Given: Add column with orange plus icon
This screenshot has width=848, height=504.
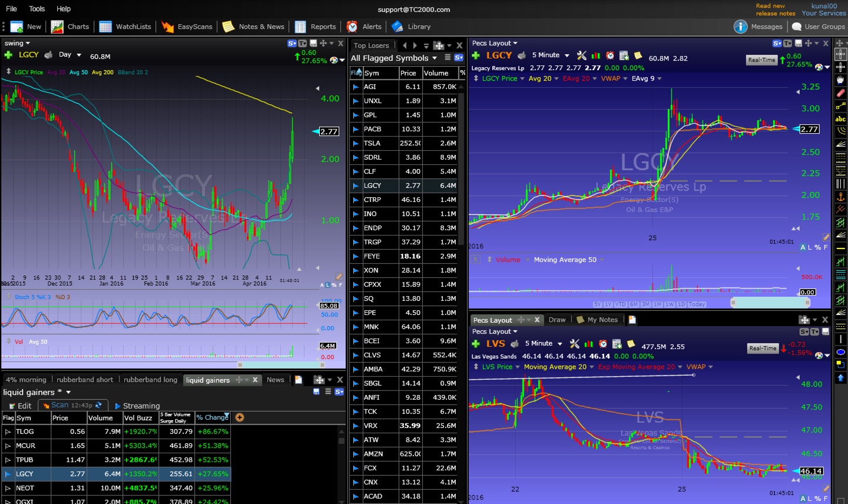Looking at the screenshot, I should (240, 417).
